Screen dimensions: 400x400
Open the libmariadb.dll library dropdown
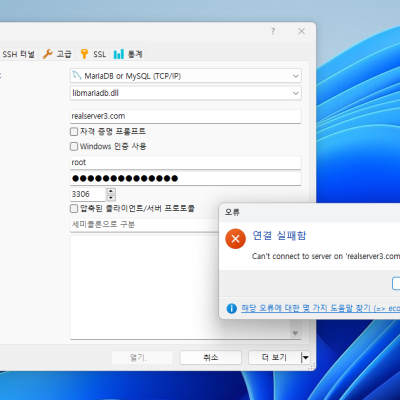coord(186,93)
